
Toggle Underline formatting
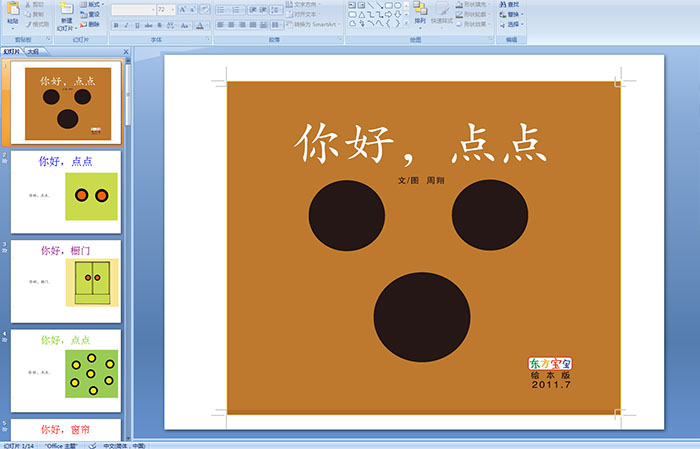pos(137,25)
